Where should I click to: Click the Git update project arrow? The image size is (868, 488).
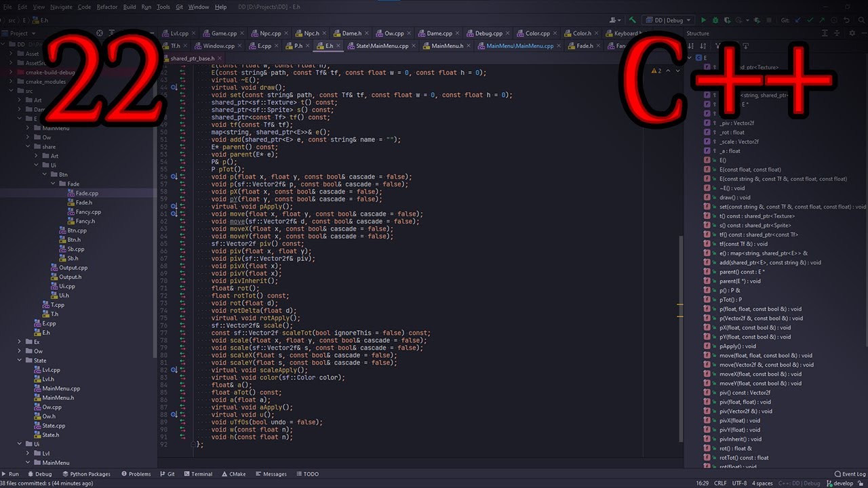click(798, 20)
